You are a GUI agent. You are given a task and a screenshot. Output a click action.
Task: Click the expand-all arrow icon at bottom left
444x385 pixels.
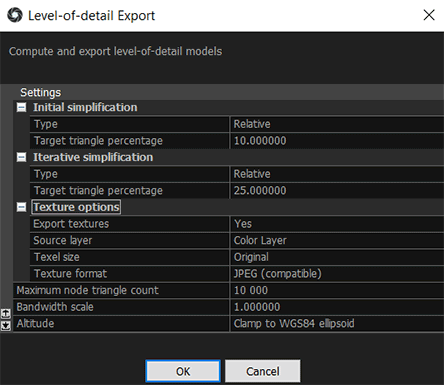pyautogui.click(x=6, y=313)
